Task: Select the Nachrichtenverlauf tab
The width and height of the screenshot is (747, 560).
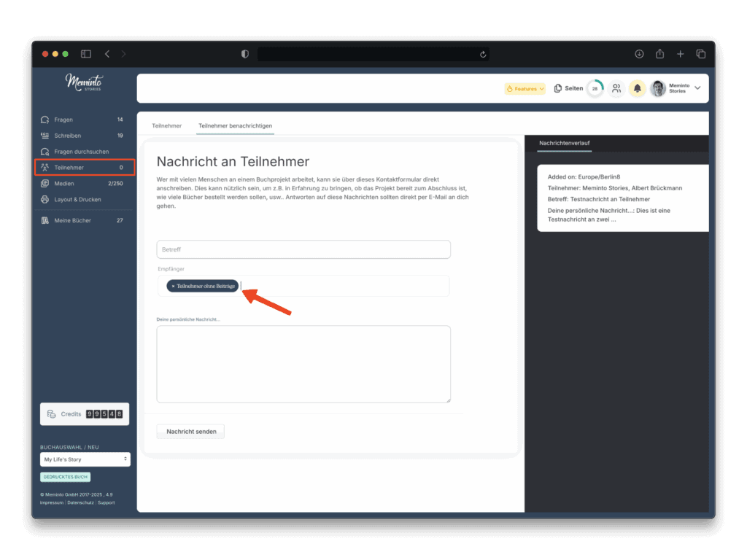Action: point(564,144)
